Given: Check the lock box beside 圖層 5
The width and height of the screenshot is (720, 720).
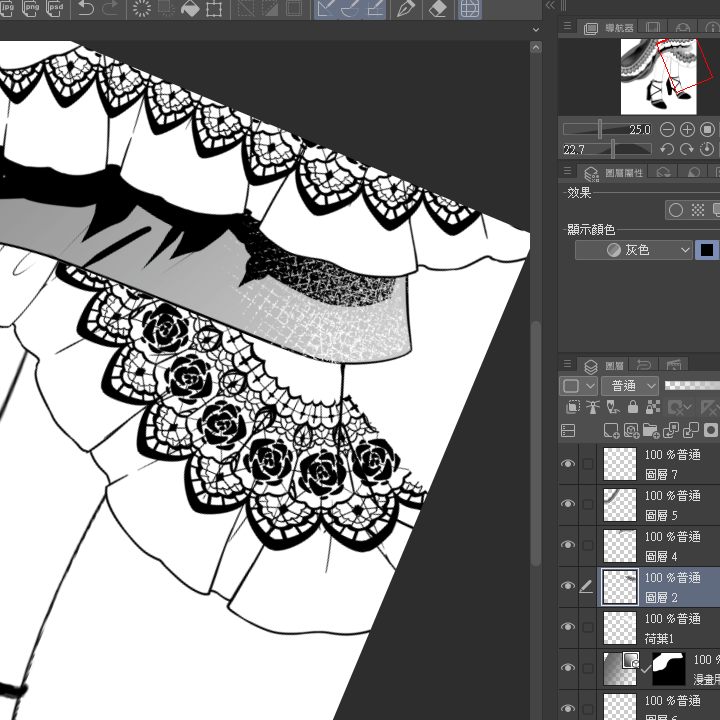Looking at the screenshot, I should tap(588, 505).
